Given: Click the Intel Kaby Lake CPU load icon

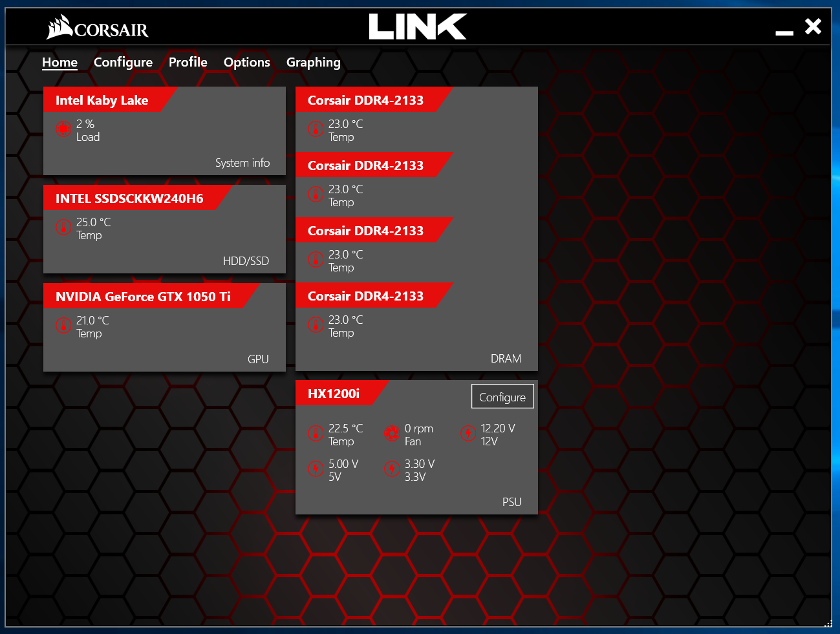Looking at the screenshot, I should point(63,129).
